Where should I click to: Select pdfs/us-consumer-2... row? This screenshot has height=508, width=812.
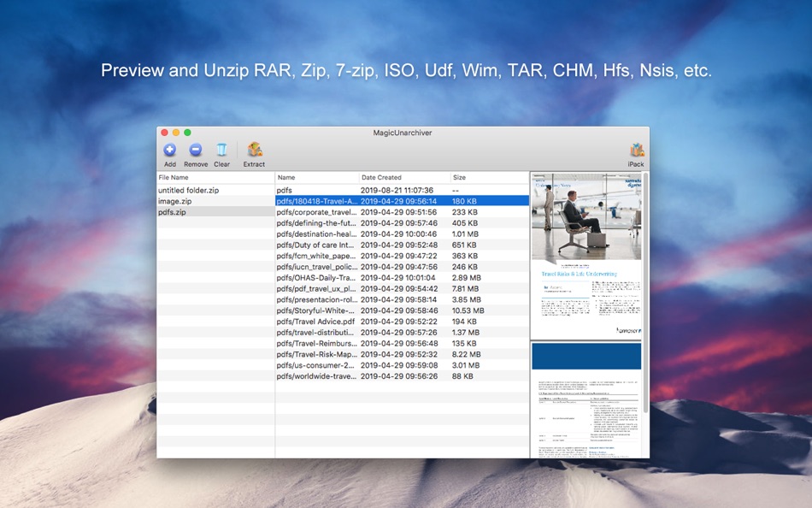tap(403, 365)
